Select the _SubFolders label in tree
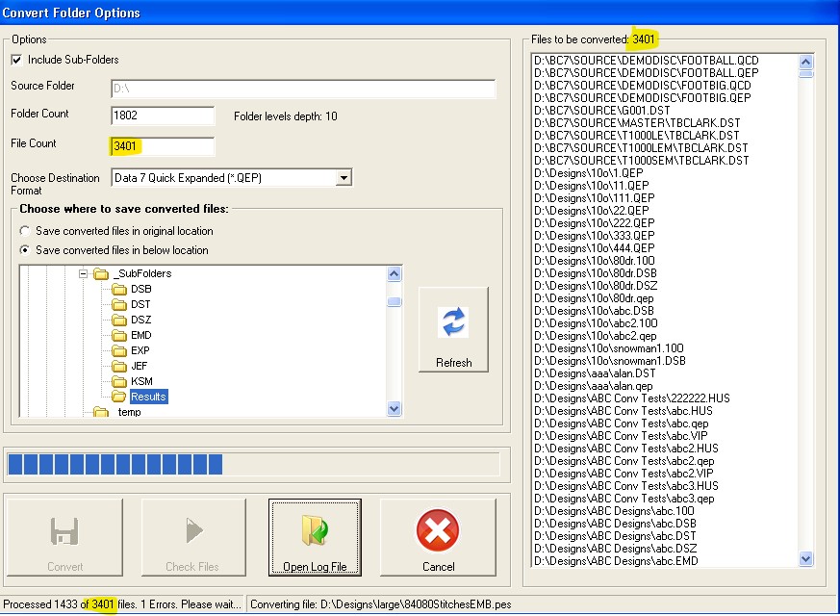This screenshot has height=616, width=840. (x=142, y=273)
